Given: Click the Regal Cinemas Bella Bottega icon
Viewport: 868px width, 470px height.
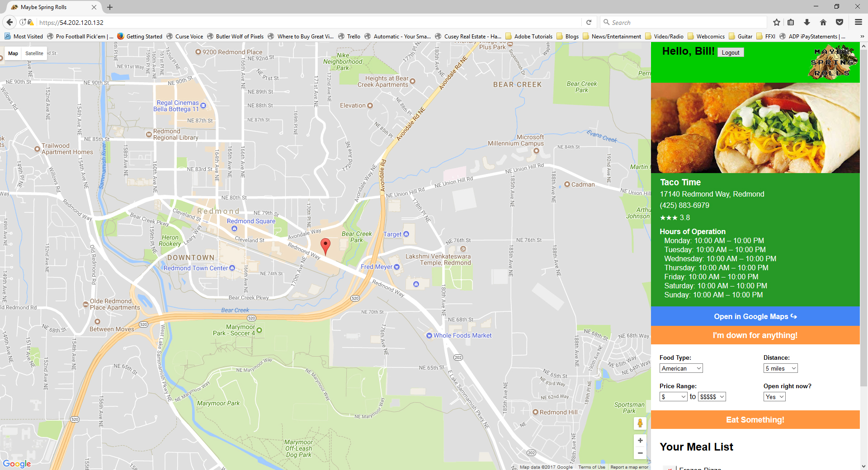Looking at the screenshot, I should [203, 106].
